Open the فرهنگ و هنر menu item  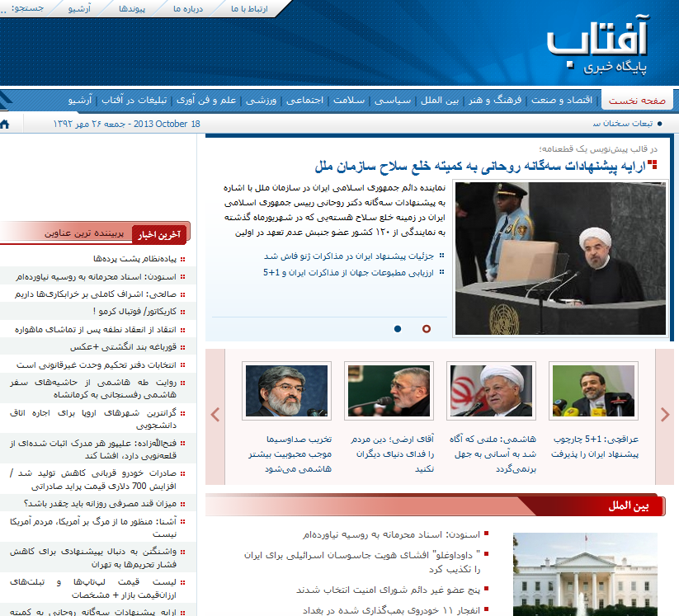click(x=494, y=100)
